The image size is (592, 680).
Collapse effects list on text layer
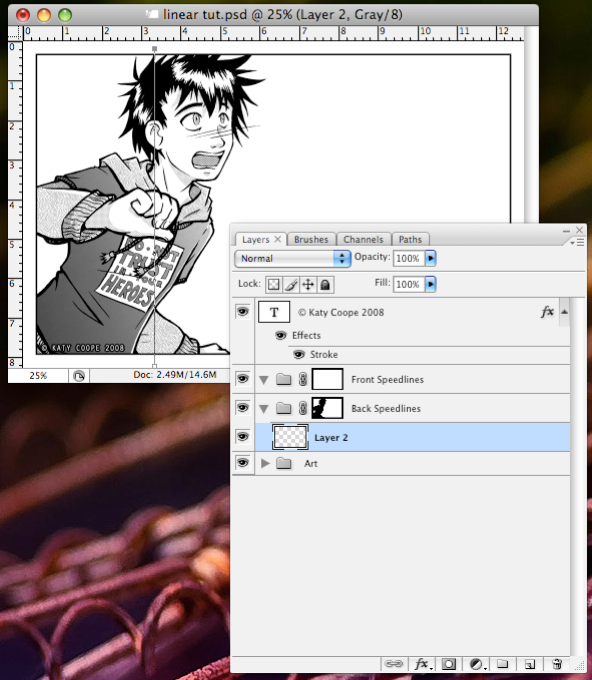564,312
